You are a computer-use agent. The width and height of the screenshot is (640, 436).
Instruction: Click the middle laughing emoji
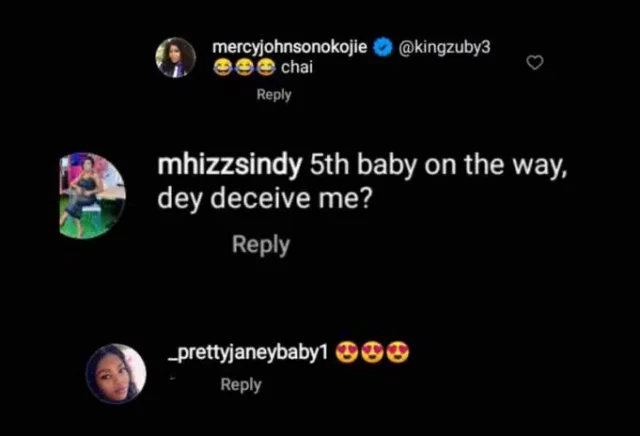pos(243,68)
